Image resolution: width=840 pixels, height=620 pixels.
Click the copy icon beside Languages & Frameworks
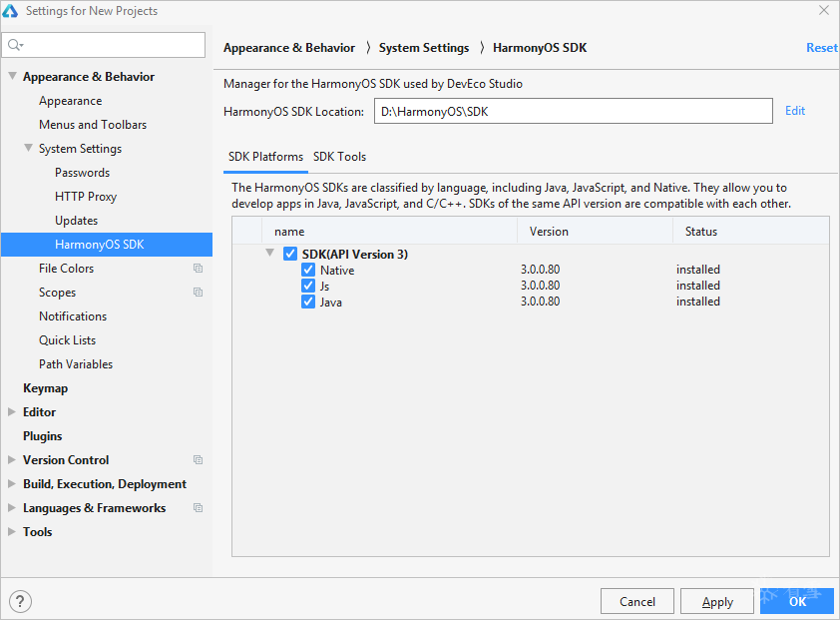click(x=199, y=508)
